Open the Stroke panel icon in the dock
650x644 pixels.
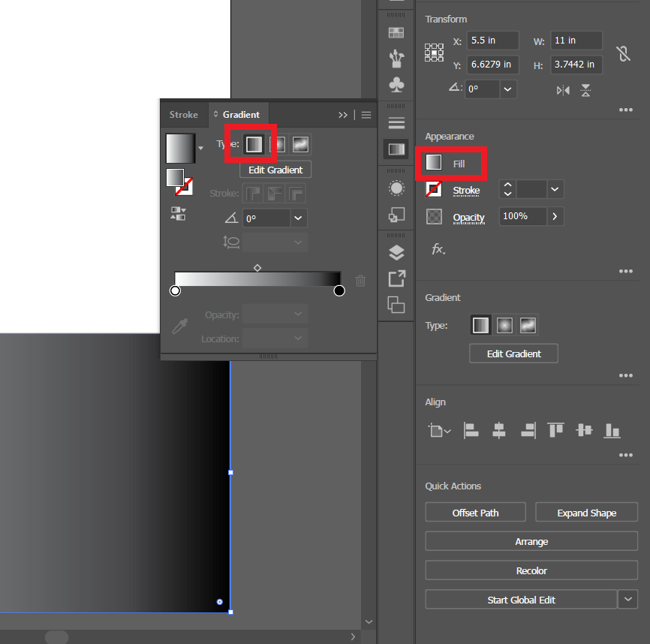click(x=396, y=122)
